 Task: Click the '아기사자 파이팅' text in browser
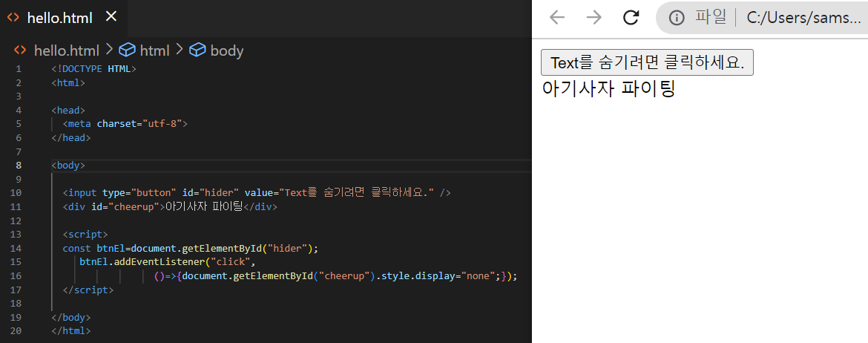click(x=608, y=88)
